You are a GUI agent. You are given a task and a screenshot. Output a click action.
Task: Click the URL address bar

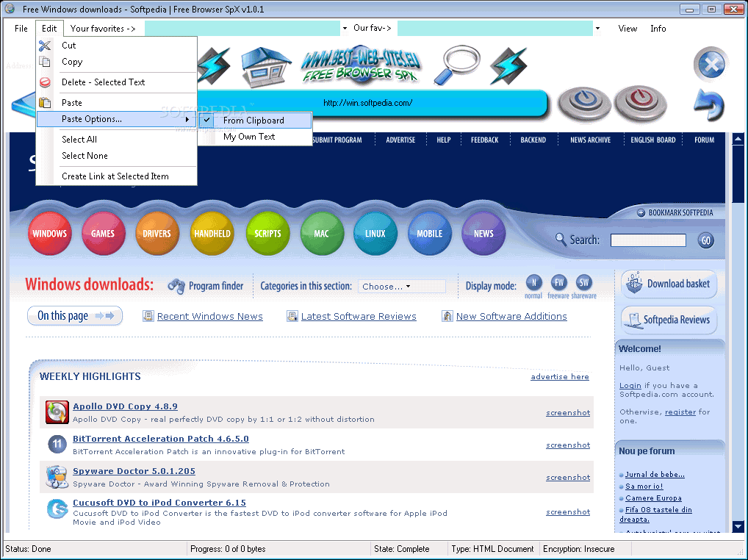click(x=367, y=103)
